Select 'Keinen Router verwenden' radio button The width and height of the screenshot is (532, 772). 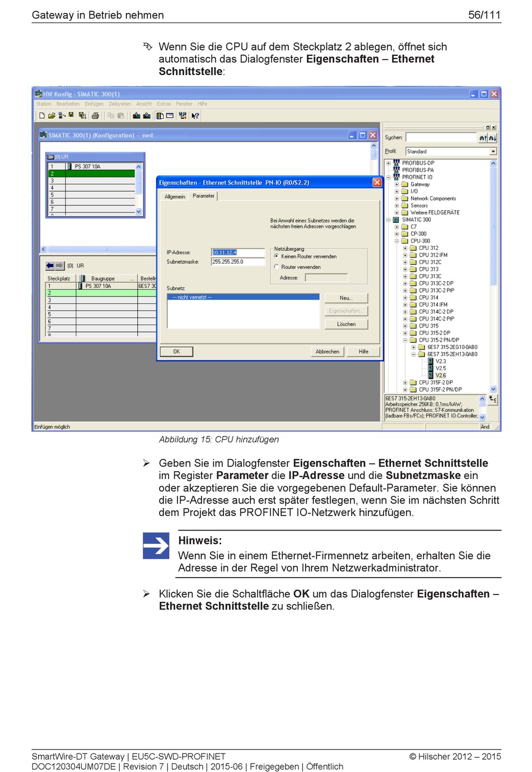click(x=277, y=256)
